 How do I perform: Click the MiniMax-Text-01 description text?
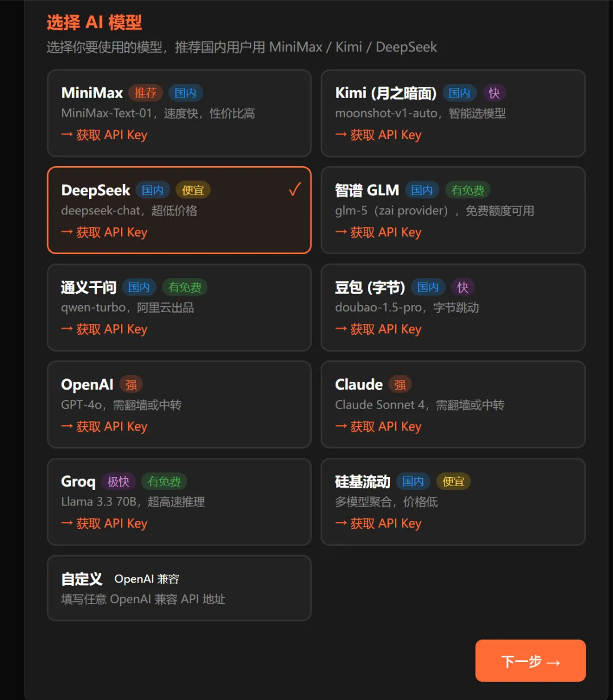point(158,113)
